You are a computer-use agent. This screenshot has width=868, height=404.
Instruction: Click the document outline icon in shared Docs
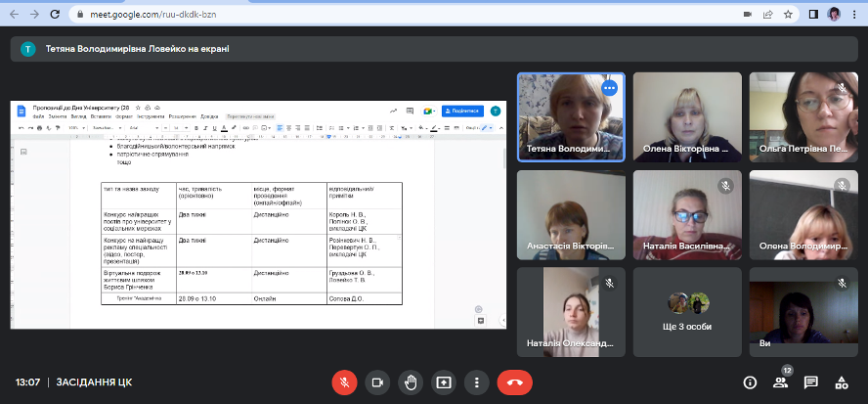[23, 152]
